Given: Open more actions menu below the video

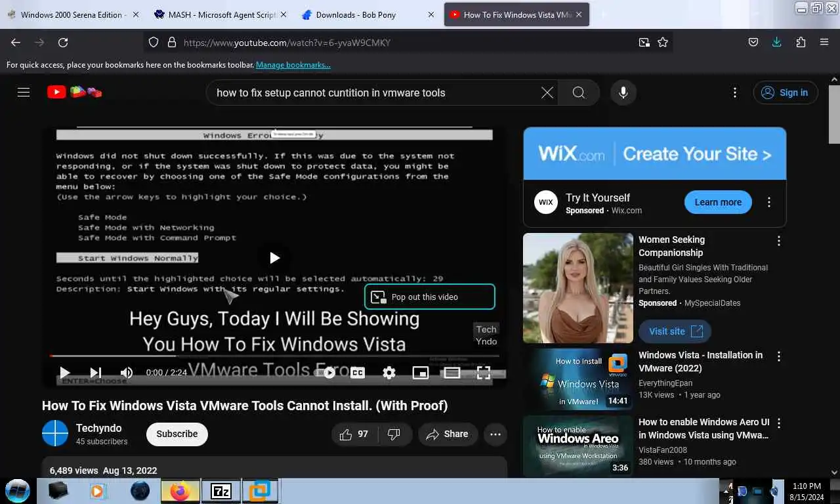Looking at the screenshot, I should click(495, 434).
